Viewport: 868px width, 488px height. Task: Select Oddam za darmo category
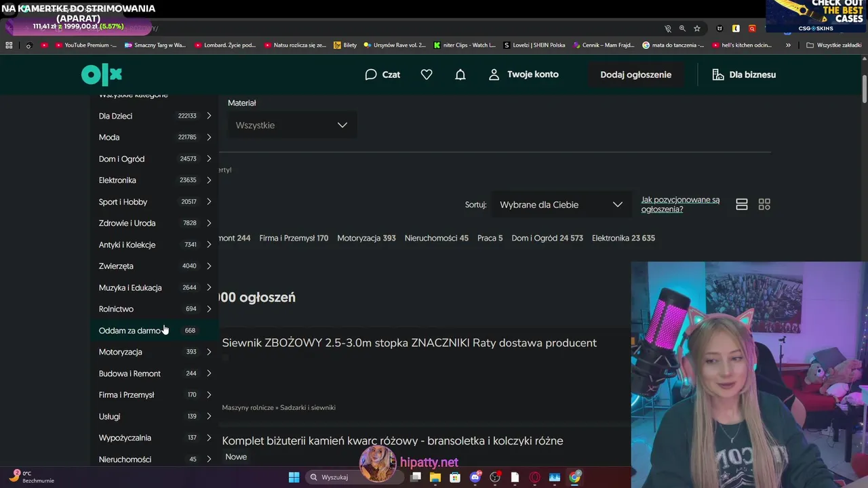tap(155, 331)
